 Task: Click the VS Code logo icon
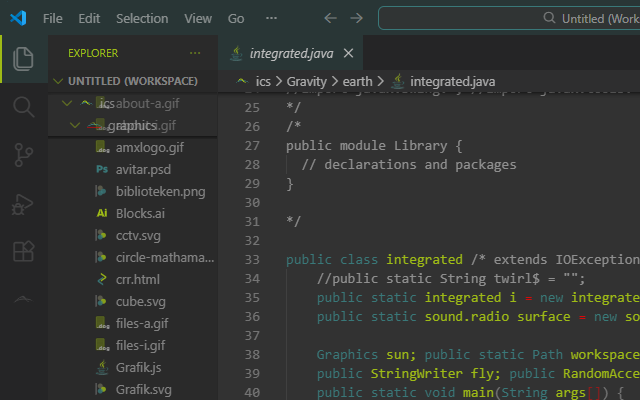pos(18,18)
